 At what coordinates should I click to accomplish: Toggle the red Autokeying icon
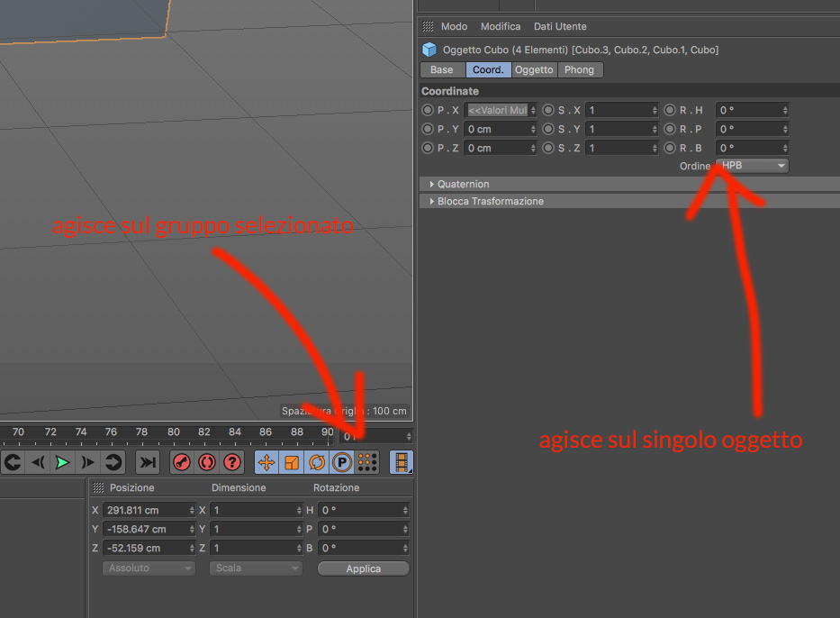(207, 462)
